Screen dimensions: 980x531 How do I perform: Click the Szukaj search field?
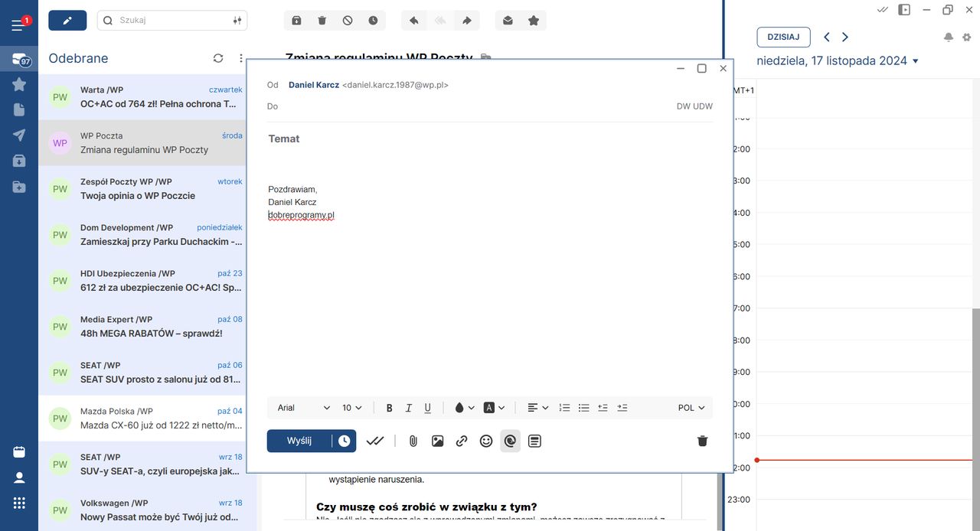[x=172, y=21]
